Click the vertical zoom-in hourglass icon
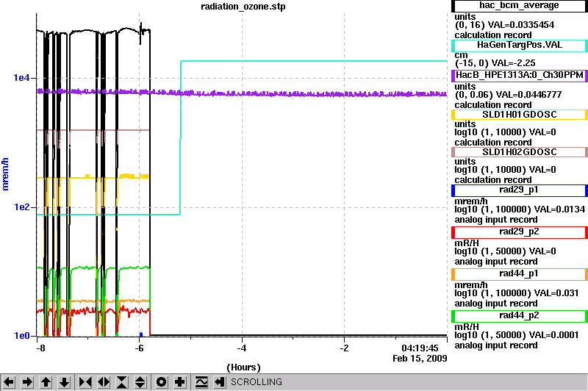The height and width of the screenshot is (391, 588). coord(122,382)
